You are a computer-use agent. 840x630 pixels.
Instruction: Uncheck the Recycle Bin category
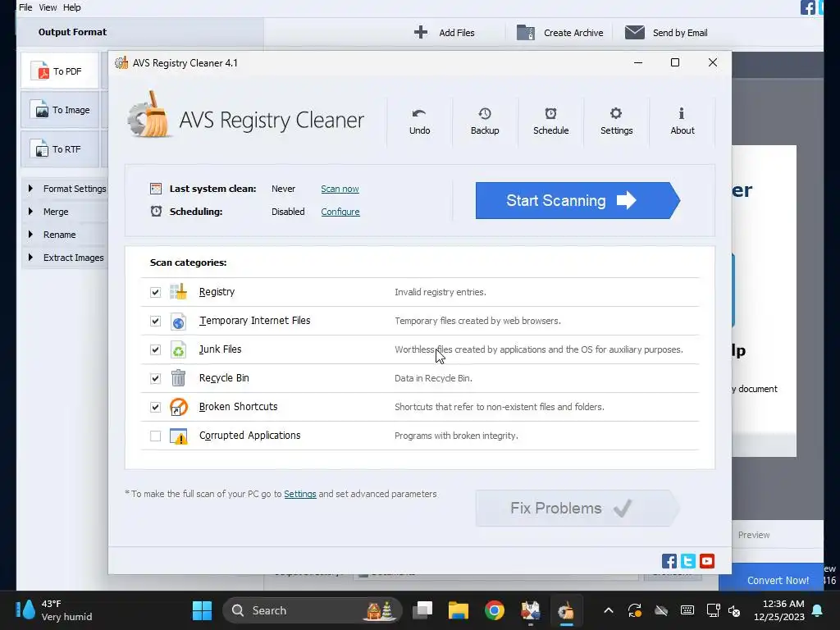[155, 379]
